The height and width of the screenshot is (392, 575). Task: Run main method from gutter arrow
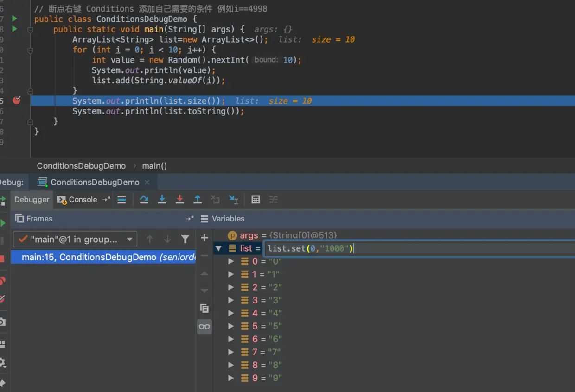(14, 29)
